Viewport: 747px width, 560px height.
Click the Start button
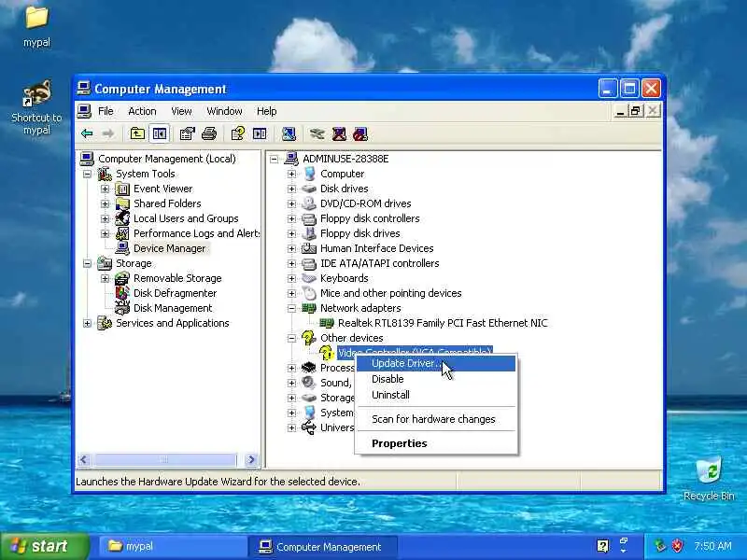[45, 546]
